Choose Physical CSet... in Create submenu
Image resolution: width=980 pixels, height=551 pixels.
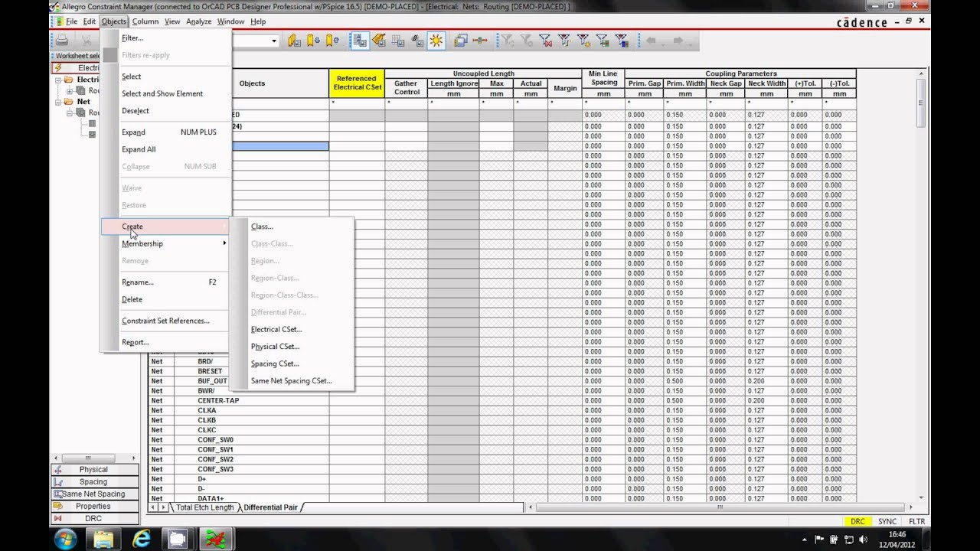(x=292, y=347)
